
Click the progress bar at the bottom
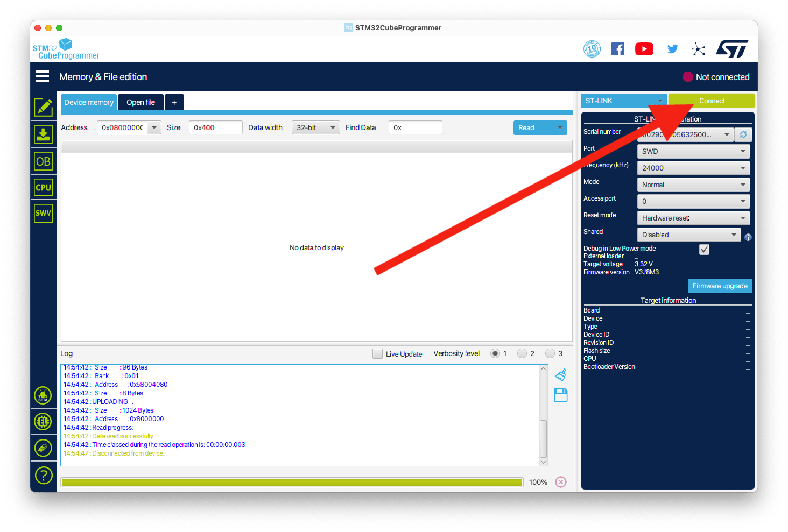click(292, 482)
